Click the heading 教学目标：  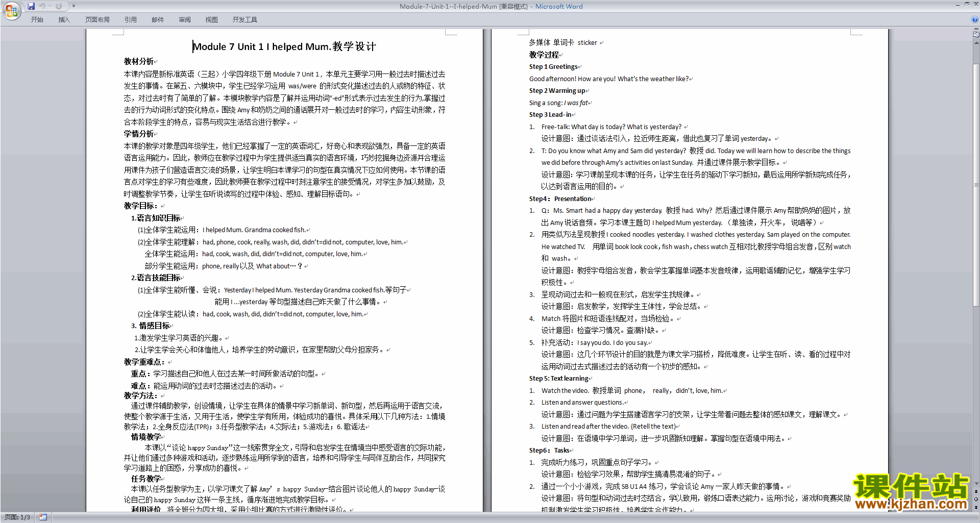141,206
